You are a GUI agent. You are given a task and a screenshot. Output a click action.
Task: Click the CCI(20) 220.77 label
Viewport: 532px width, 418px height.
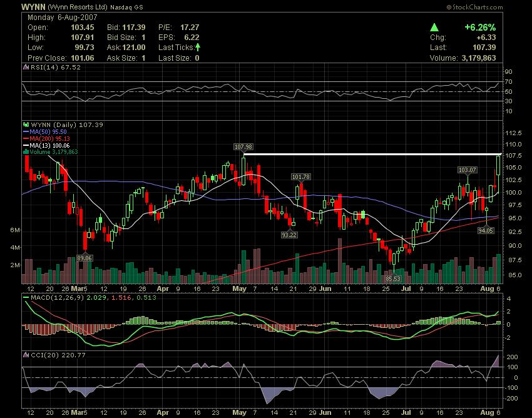click(x=58, y=355)
